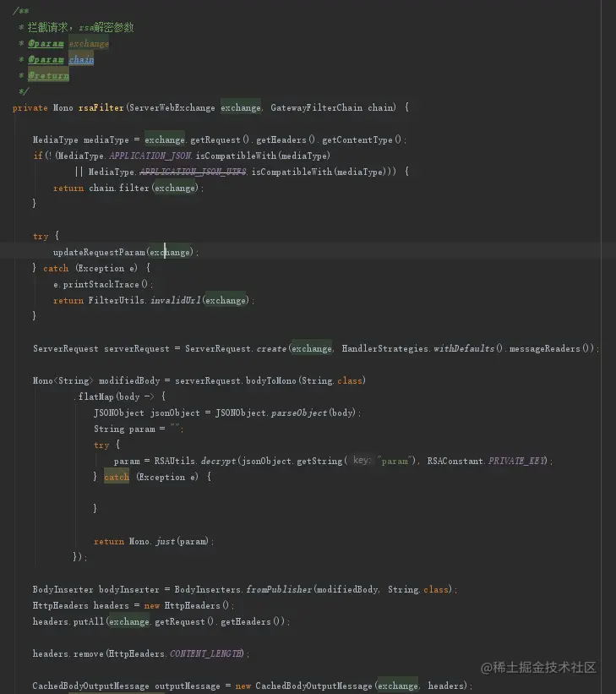Click the 'key:' parameter hint

pos(362,461)
